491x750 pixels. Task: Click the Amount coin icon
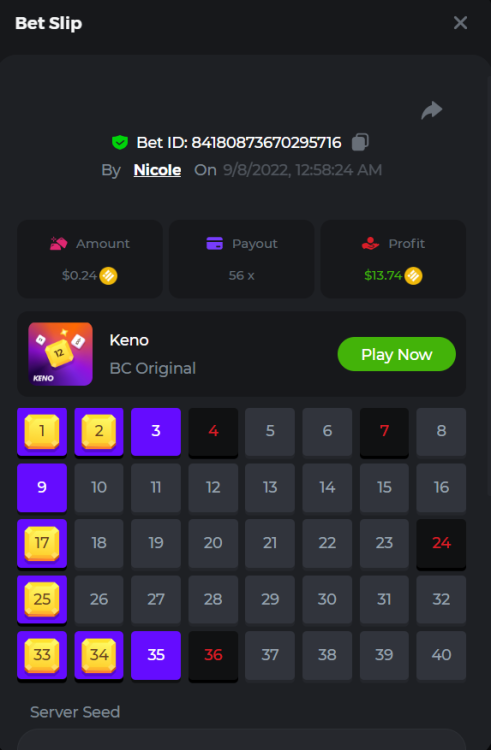click(x=109, y=276)
